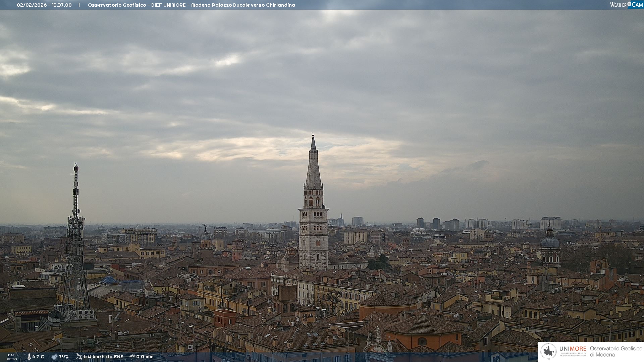
Task: Click the blue-grey church dome at right
Action: click(x=550, y=241)
